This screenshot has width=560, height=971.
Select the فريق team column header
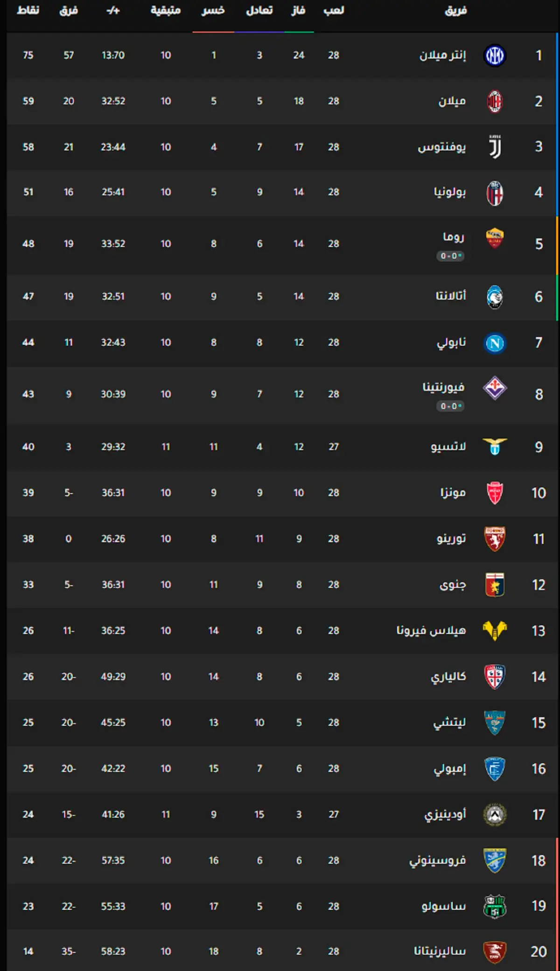pos(456,10)
